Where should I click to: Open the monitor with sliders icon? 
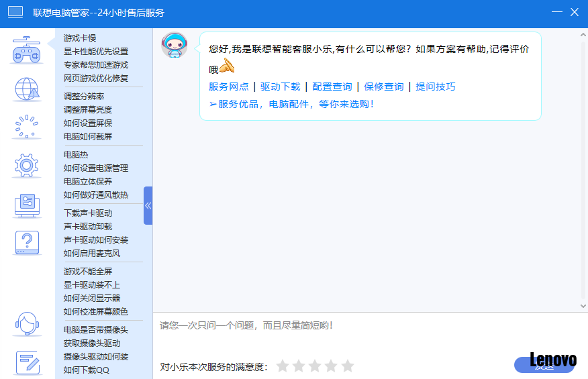27,205
